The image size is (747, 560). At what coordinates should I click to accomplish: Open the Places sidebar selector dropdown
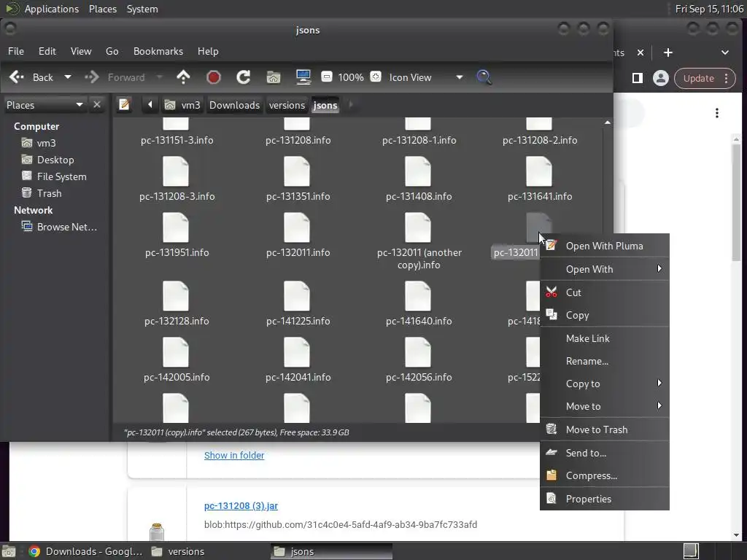pyautogui.click(x=44, y=105)
